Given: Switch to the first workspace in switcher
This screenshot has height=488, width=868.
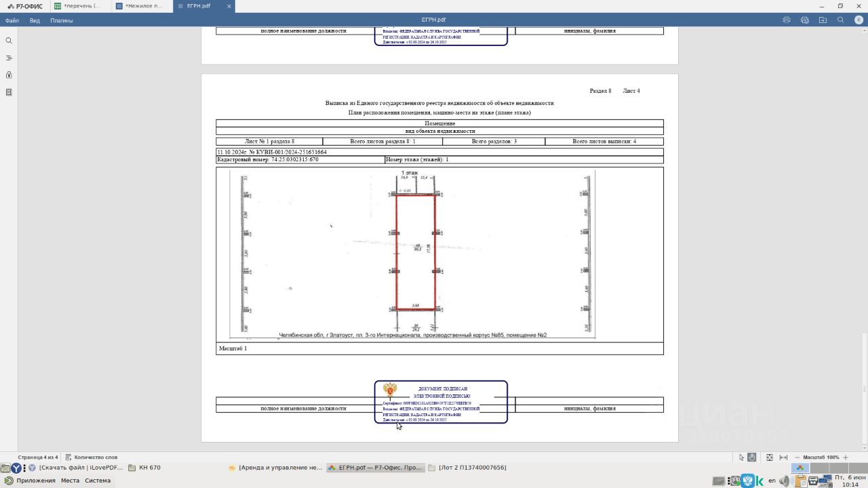Looking at the screenshot, I should click(x=800, y=468).
